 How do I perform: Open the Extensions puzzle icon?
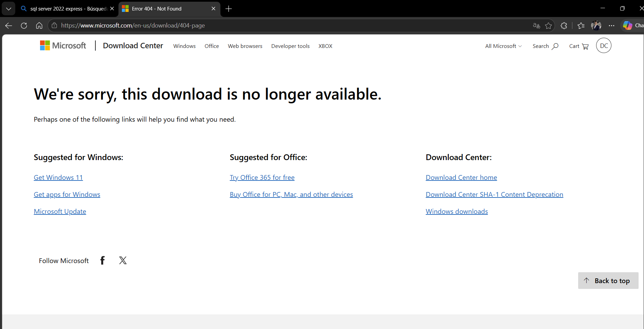(x=564, y=25)
